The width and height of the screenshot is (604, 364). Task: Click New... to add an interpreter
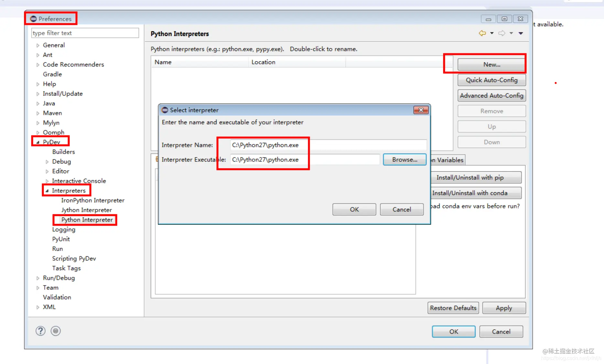491,64
